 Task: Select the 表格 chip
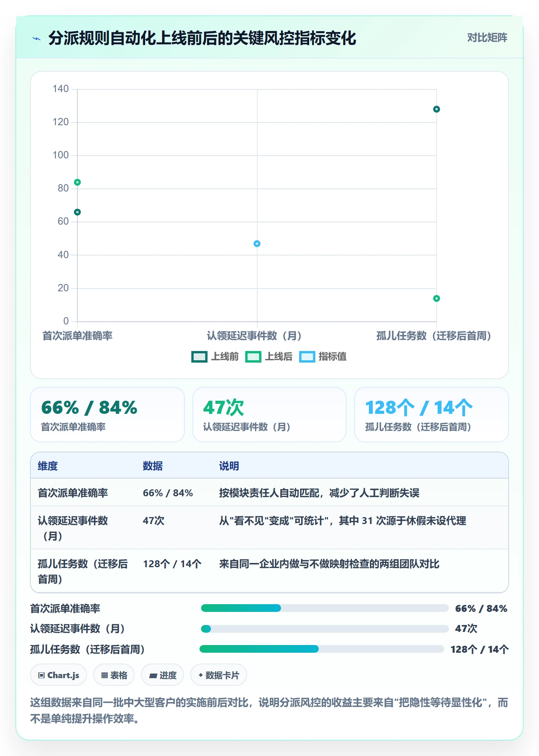coord(114,675)
